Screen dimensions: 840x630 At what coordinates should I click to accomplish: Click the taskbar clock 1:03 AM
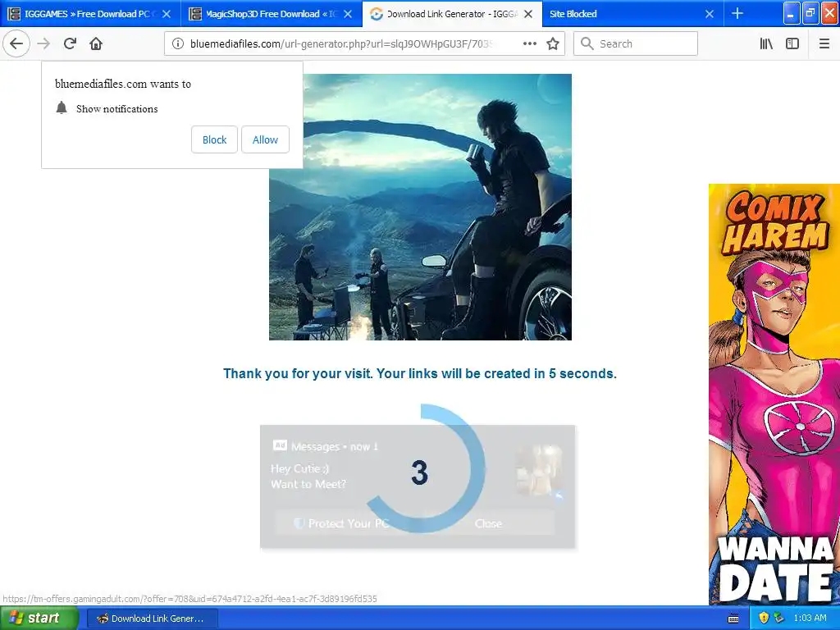pyautogui.click(x=810, y=619)
